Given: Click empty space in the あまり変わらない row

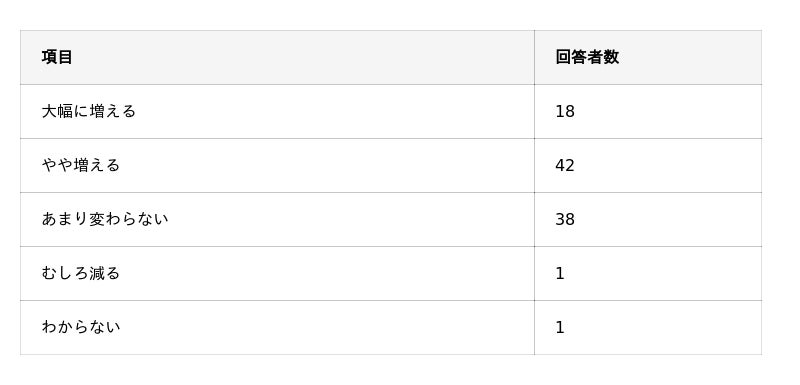Looking at the screenshot, I should click(352, 219).
